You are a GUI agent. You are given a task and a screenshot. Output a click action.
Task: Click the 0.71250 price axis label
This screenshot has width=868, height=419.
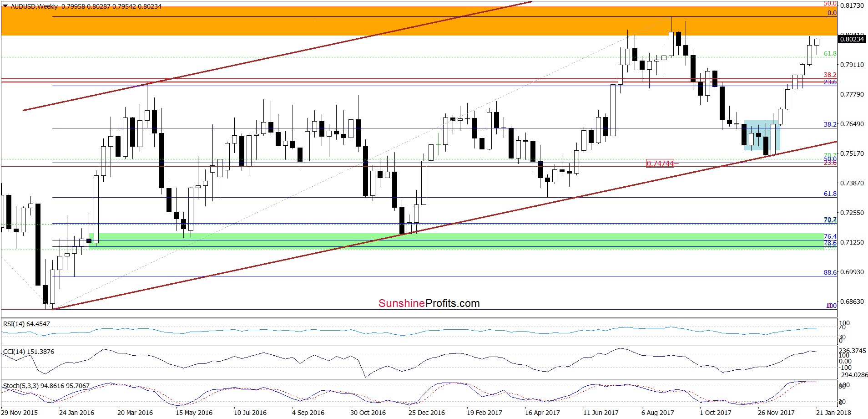pyautogui.click(x=852, y=242)
